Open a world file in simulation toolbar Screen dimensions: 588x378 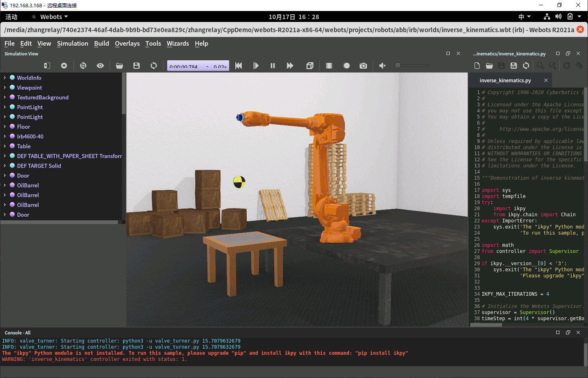point(119,66)
